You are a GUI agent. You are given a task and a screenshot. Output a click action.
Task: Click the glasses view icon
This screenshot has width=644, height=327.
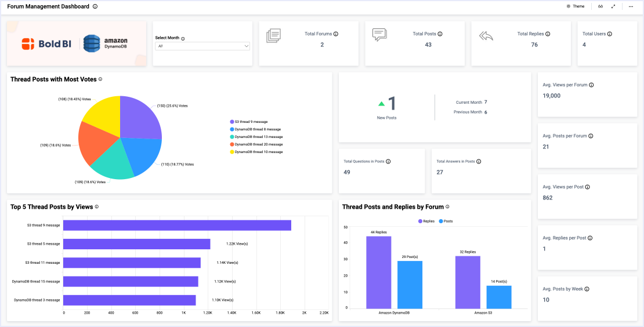tap(601, 6)
